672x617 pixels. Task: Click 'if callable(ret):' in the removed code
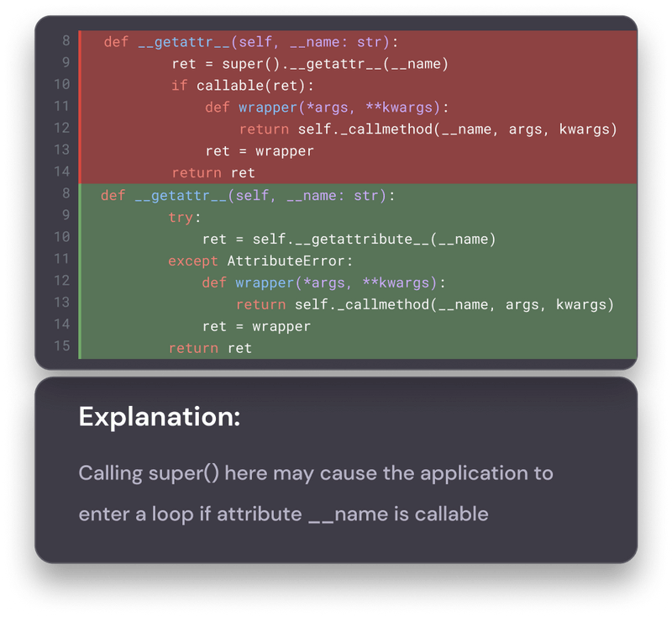coord(243,86)
